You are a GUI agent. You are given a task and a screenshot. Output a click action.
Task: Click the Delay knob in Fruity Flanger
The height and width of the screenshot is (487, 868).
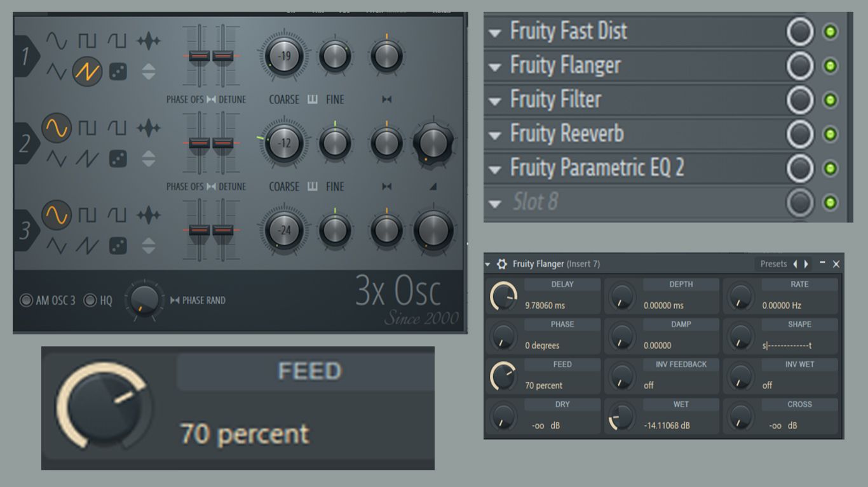tap(504, 296)
